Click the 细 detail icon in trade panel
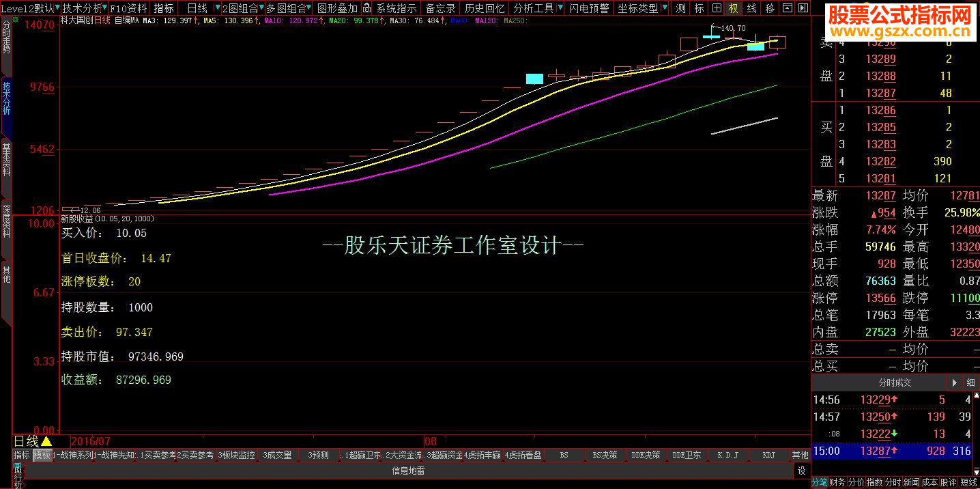This screenshot has width=980, height=489. tap(970, 383)
